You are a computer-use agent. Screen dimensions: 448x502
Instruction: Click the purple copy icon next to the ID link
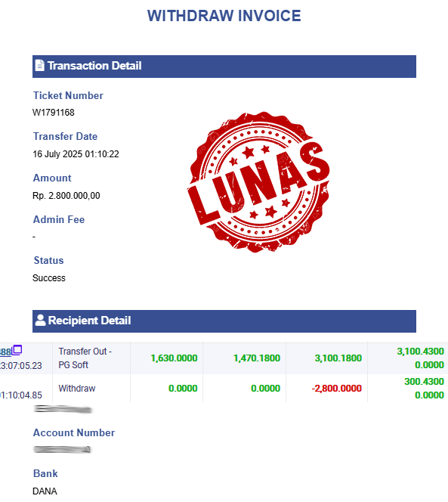17,349
